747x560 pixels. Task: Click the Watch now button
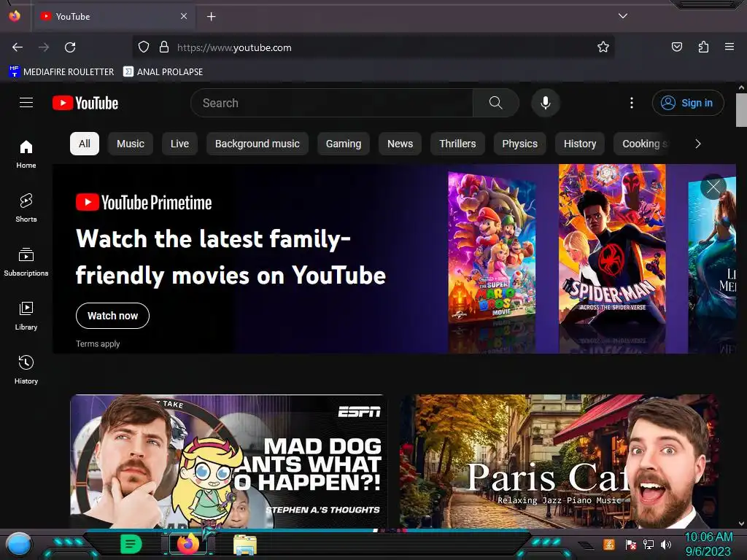pos(112,316)
